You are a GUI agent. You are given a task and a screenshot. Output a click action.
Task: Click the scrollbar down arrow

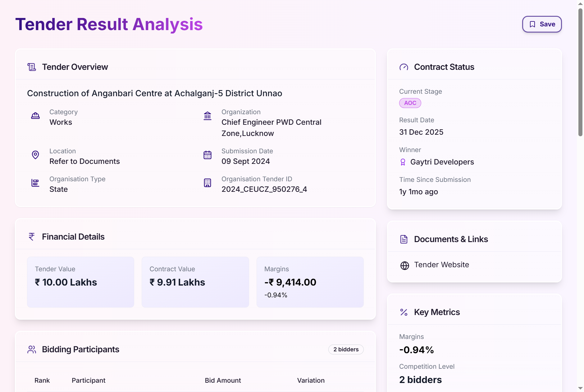(x=580, y=388)
